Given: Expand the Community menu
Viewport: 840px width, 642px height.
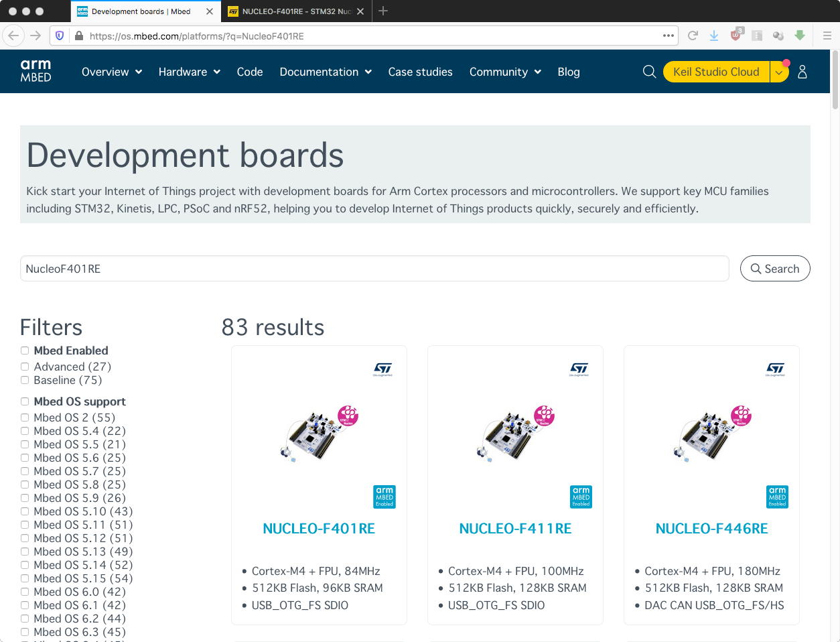Looking at the screenshot, I should (x=505, y=72).
